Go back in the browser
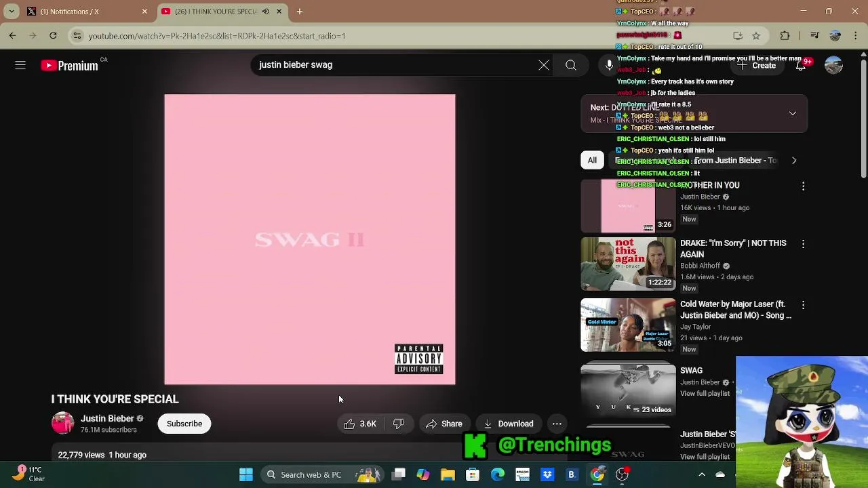The height and width of the screenshot is (488, 868). pos(12,35)
